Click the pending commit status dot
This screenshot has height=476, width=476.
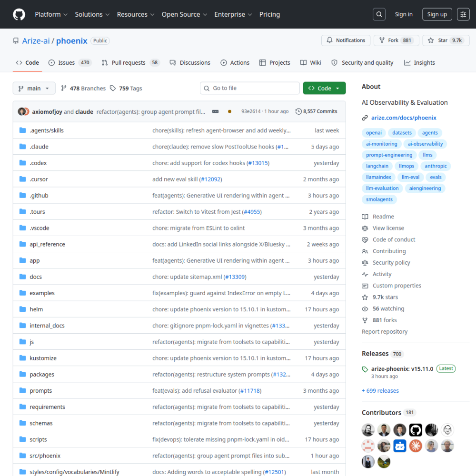(229, 111)
